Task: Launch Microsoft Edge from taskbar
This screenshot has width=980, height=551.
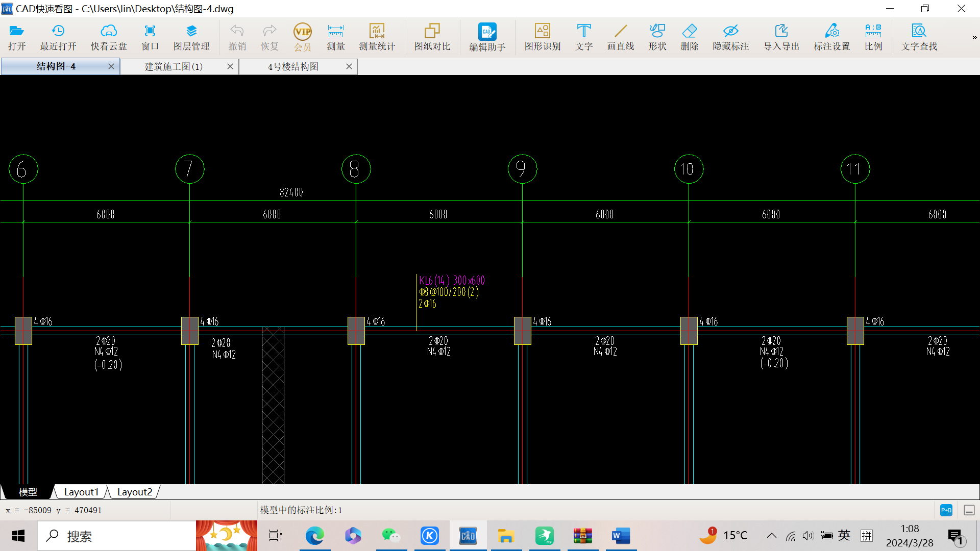Action: click(315, 536)
